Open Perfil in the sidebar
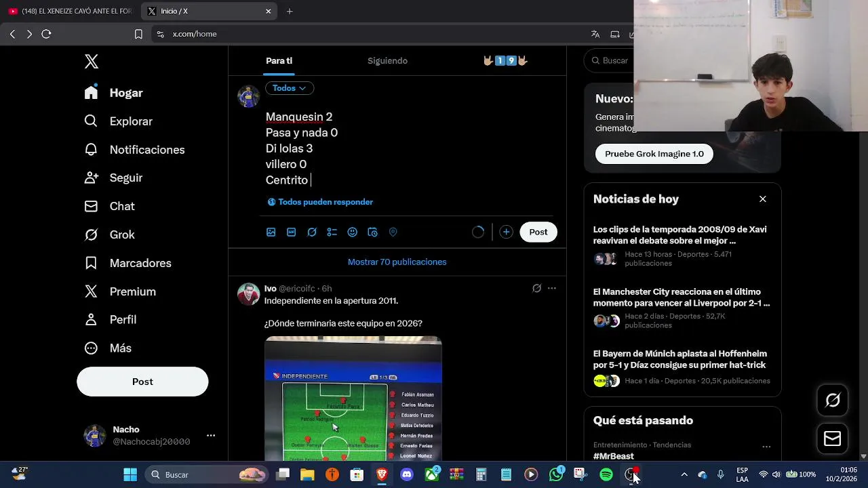868x488 pixels. (x=110, y=319)
